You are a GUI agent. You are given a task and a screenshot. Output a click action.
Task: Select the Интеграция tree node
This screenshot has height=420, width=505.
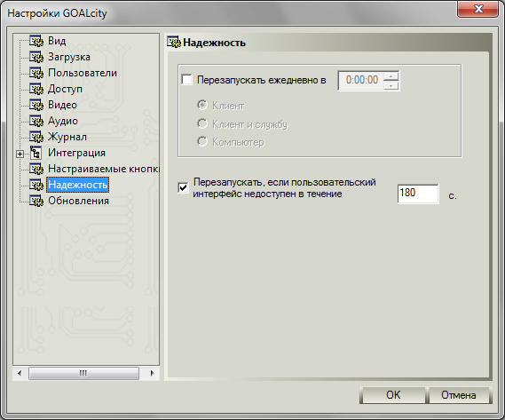[76, 153]
